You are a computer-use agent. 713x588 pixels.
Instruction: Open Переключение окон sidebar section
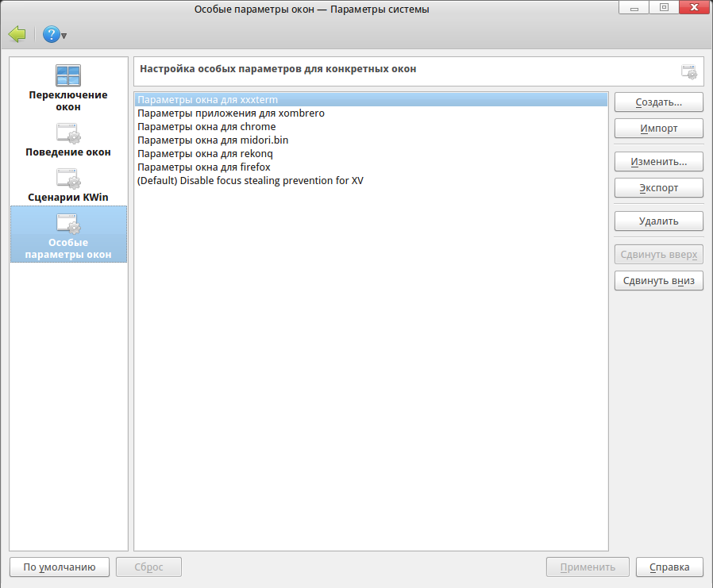coord(68,88)
